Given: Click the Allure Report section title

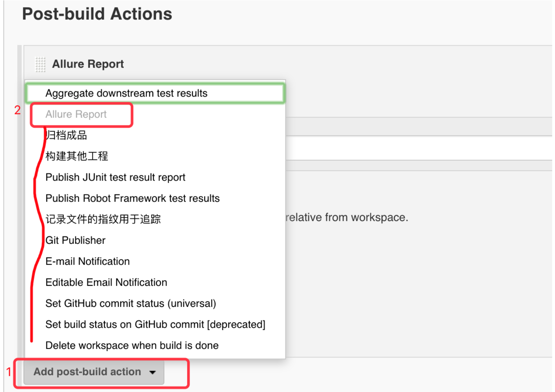Looking at the screenshot, I should click(x=88, y=64).
